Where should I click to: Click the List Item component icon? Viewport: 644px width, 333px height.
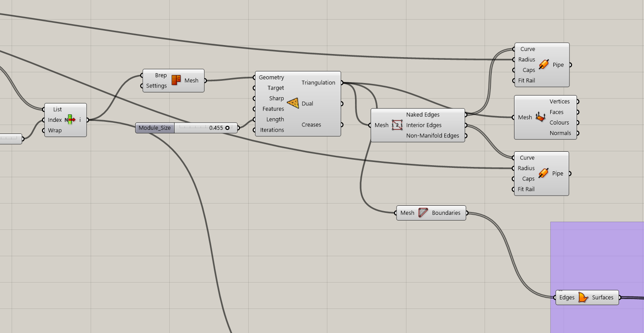coord(70,120)
